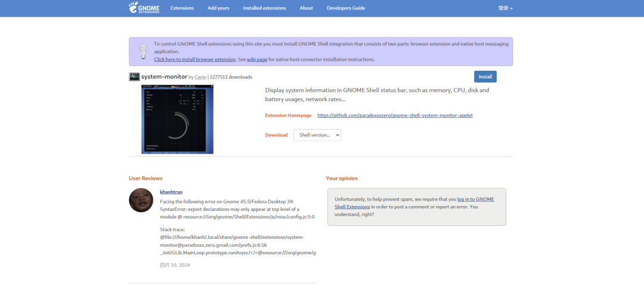Open the Shell version dropdown
Image resolution: width=644 pixels, height=293 pixels.
pos(317,135)
